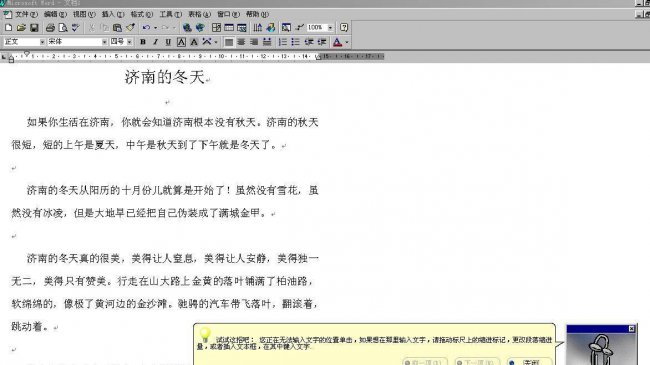Print the document
The height and width of the screenshot is (365, 650).
[50, 28]
